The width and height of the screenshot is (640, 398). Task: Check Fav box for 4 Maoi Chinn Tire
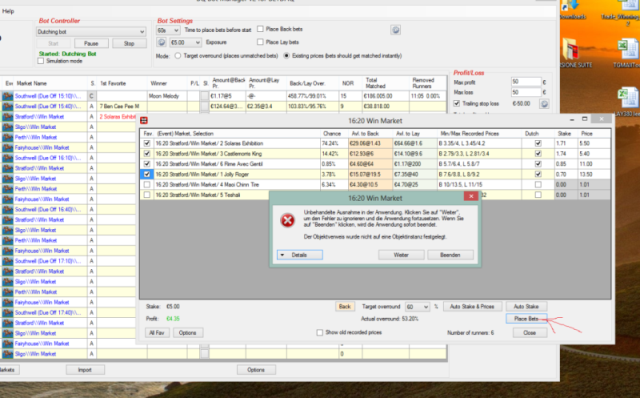[147, 185]
